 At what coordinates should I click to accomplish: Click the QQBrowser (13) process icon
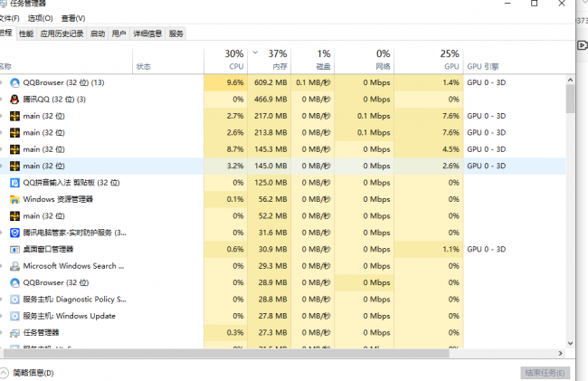(14, 82)
